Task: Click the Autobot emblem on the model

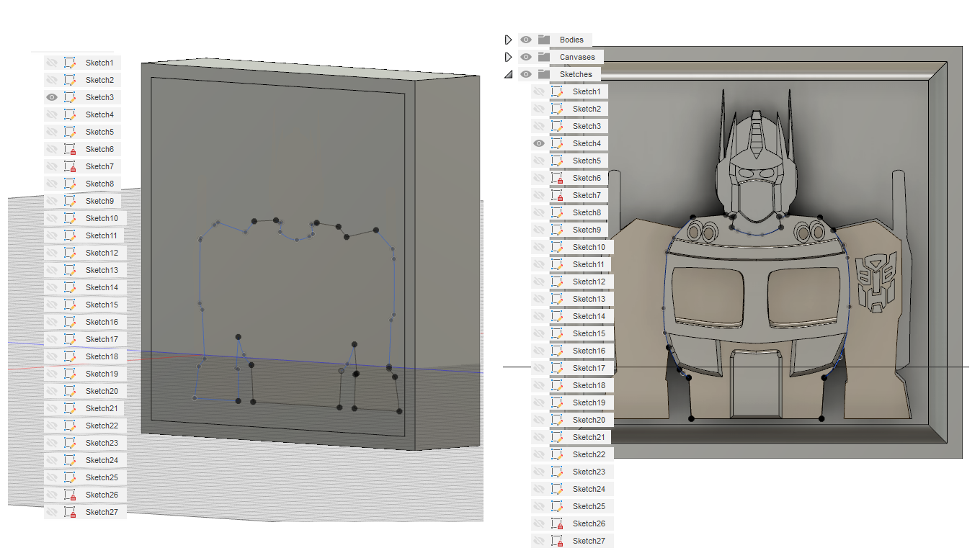Action: click(x=875, y=283)
